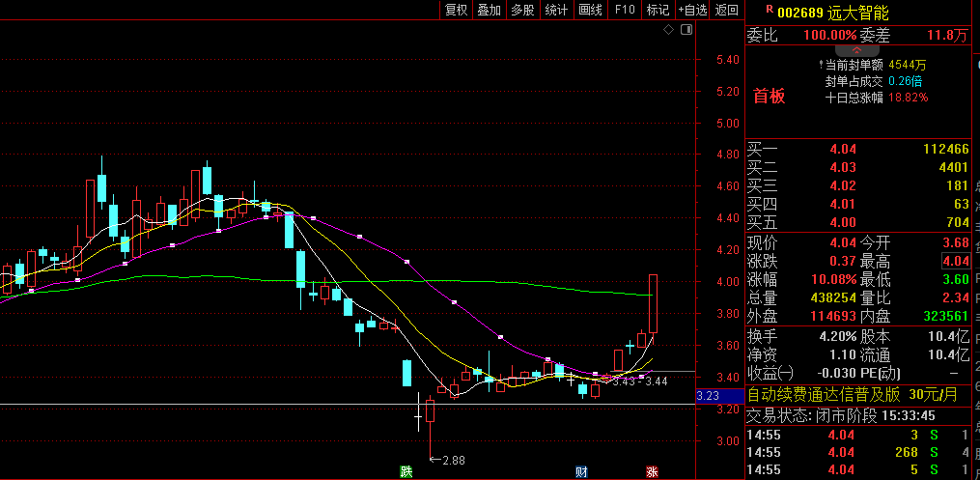Click the 3.43 - 3.44 price range label
Image resolution: width=980 pixels, height=480 pixels.
(640, 381)
